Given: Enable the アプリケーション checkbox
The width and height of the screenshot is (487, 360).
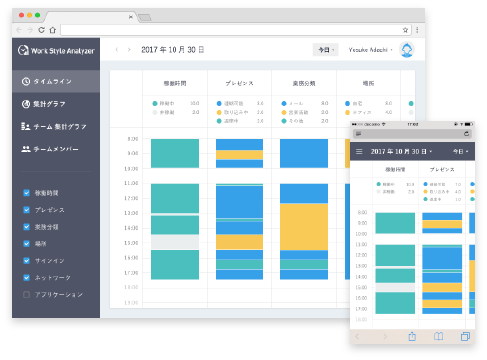Looking at the screenshot, I should tap(27, 294).
